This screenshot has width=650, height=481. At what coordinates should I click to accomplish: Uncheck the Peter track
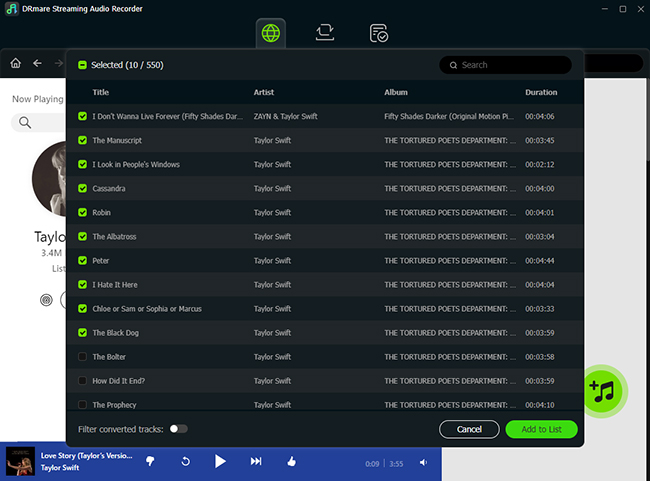click(x=82, y=260)
